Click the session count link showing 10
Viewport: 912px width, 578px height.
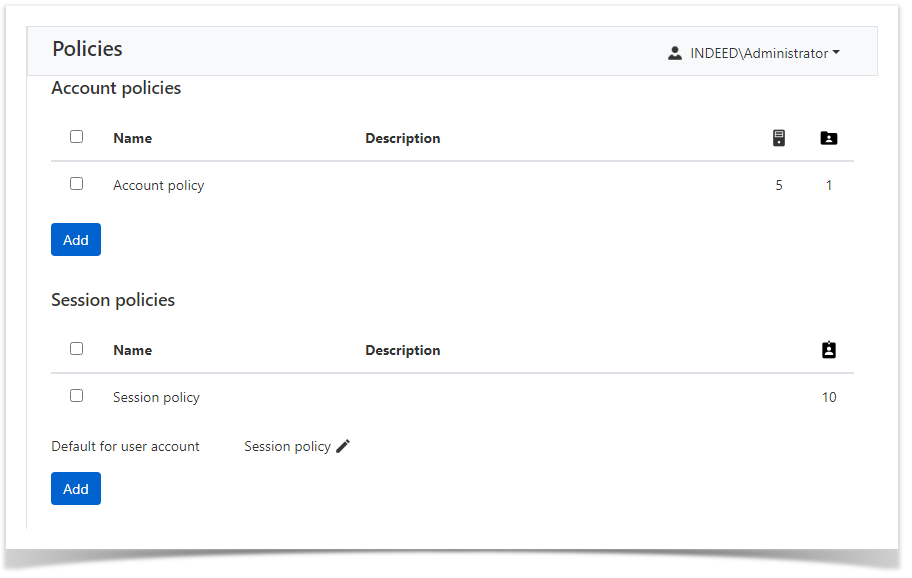(829, 397)
